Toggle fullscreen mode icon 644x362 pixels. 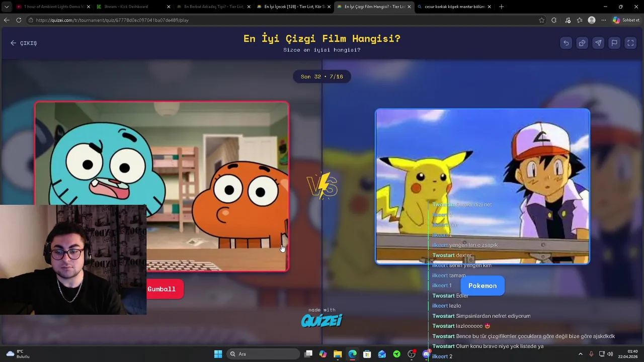click(x=630, y=43)
